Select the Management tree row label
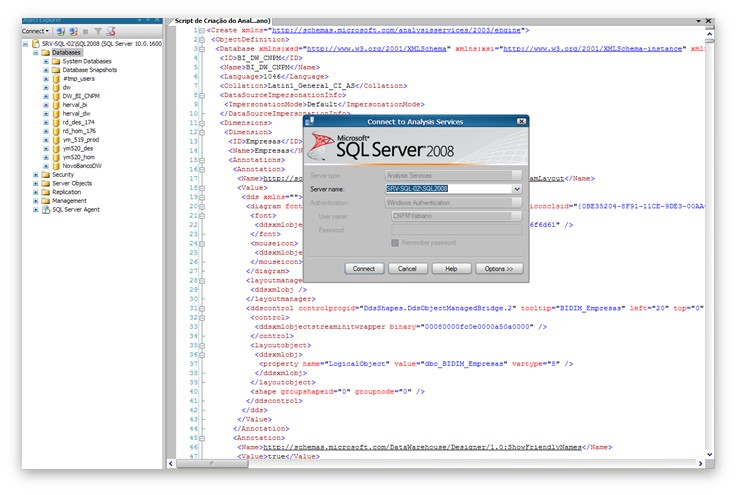737x495 pixels. (69, 201)
